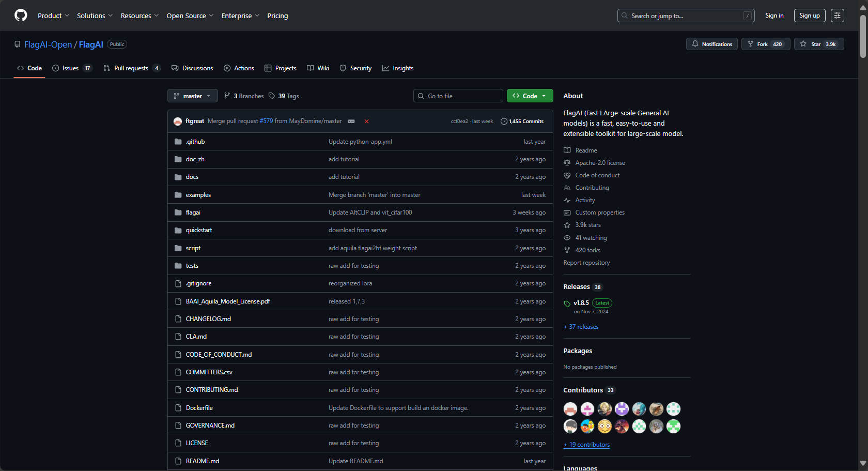The image size is (868, 471).
Task: Open the README.md file
Action: click(203, 461)
